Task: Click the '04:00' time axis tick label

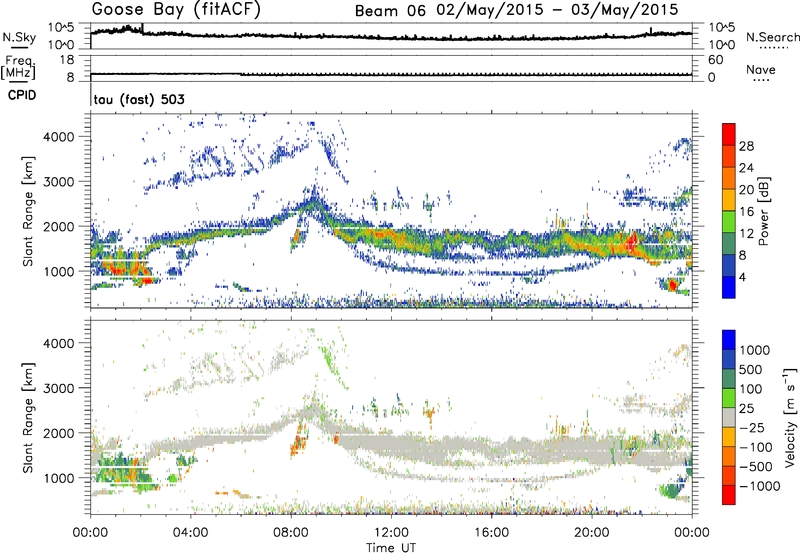Action: click(191, 533)
